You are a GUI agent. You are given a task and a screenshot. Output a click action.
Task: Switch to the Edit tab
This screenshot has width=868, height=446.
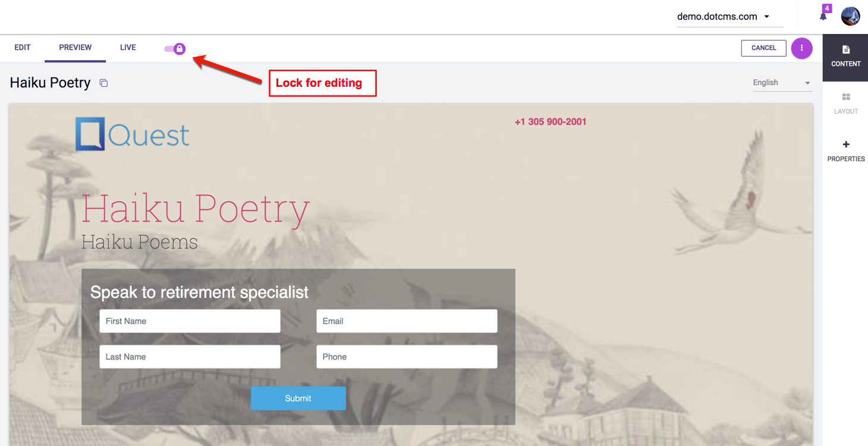click(x=23, y=48)
